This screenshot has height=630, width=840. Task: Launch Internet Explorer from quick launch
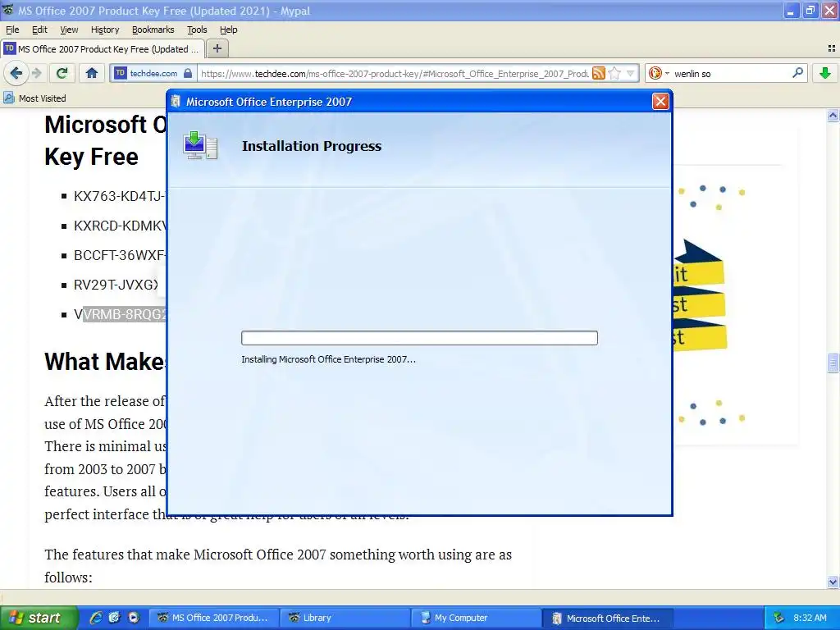96,618
